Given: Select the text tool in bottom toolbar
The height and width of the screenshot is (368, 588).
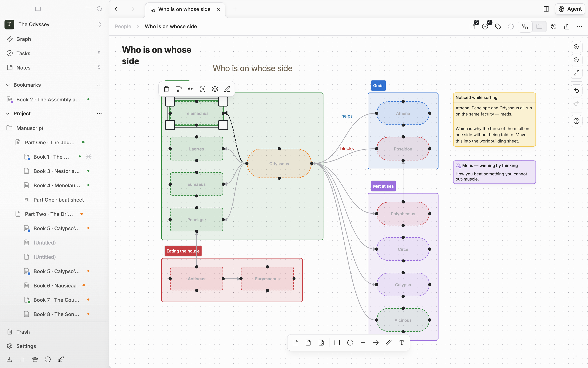Looking at the screenshot, I should 402,343.
